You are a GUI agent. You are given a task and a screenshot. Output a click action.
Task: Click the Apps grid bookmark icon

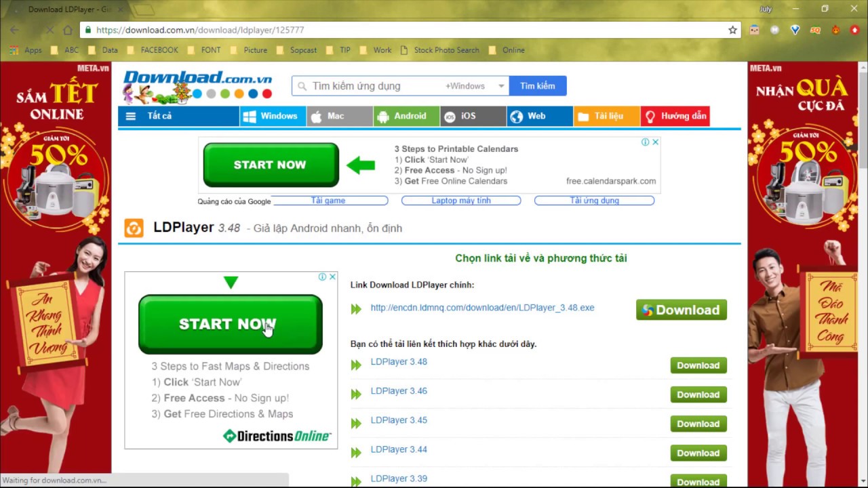15,50
